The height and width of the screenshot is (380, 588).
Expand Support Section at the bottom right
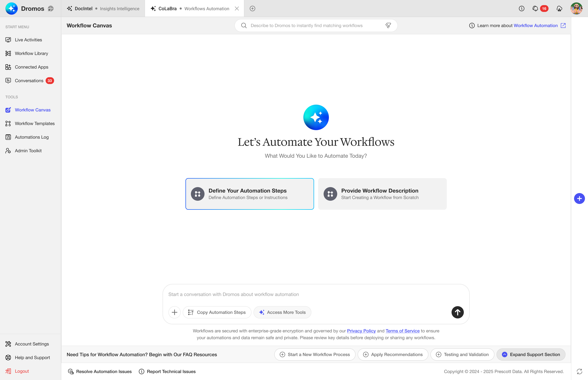pyautogui.click(x=531, y=354)
